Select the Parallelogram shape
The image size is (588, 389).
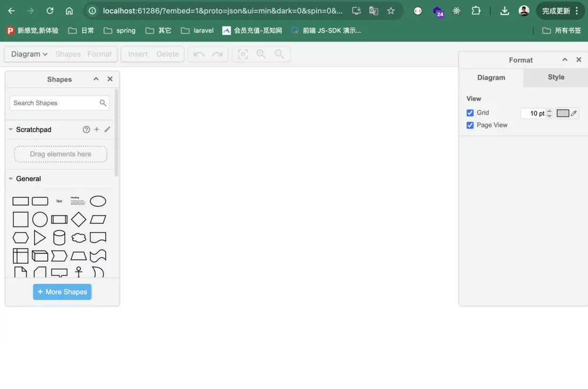tap(98, 219)
